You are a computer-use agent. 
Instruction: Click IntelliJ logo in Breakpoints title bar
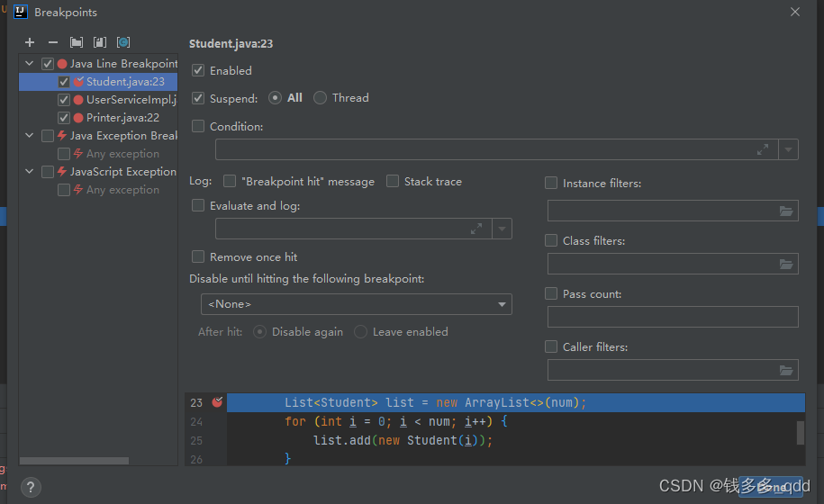click(x=21, y=12)
